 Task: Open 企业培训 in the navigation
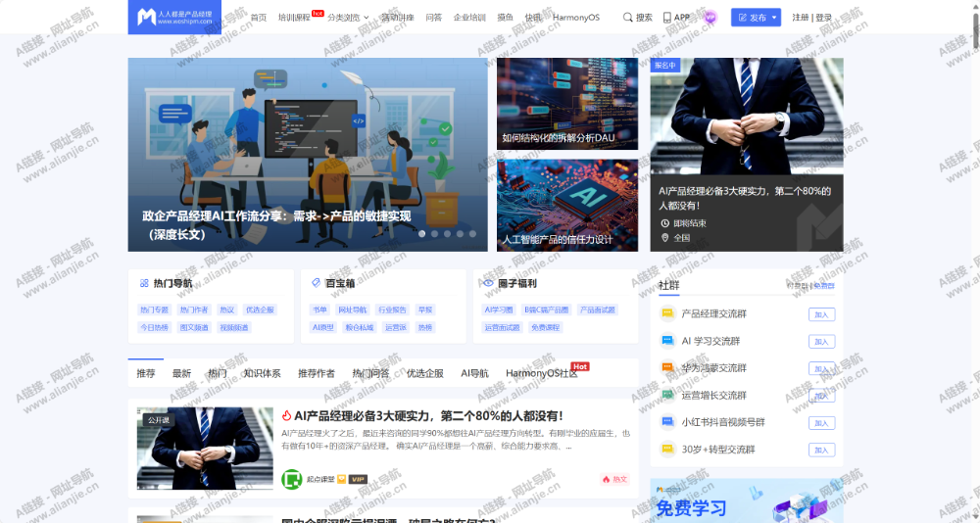coord(469,18)
